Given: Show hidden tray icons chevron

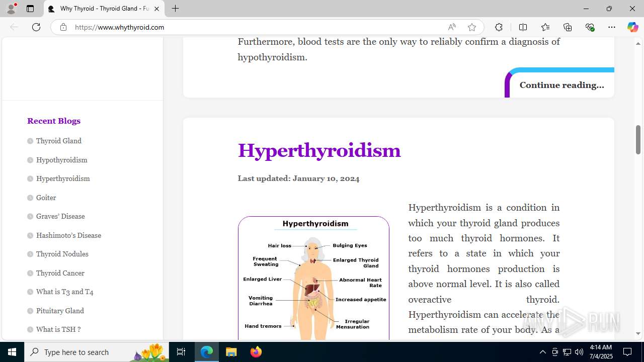Looking at the screenshot, I should coord(542,352).
